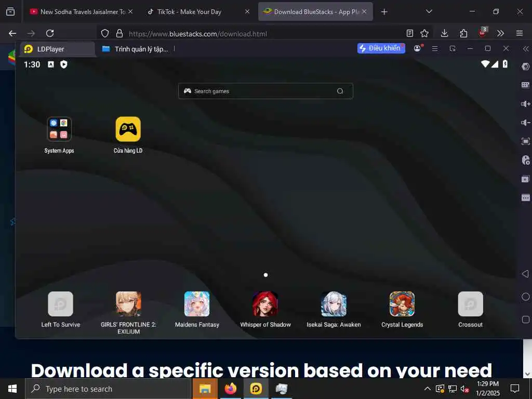Open Firefox downloads panel
Image resolution: width=532 pixels, height=399 pixels.
(x=445, y=33)
